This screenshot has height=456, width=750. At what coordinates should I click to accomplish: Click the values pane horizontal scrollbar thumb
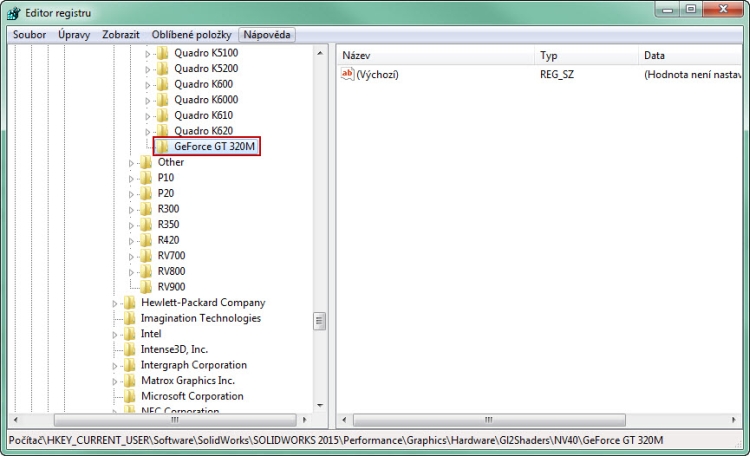coord(489,420)
